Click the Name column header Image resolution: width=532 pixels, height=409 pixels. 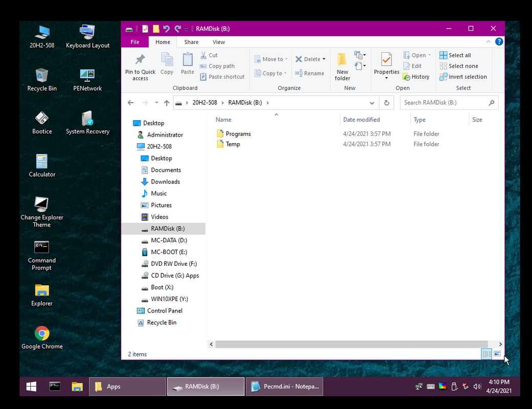coord(223,120)
